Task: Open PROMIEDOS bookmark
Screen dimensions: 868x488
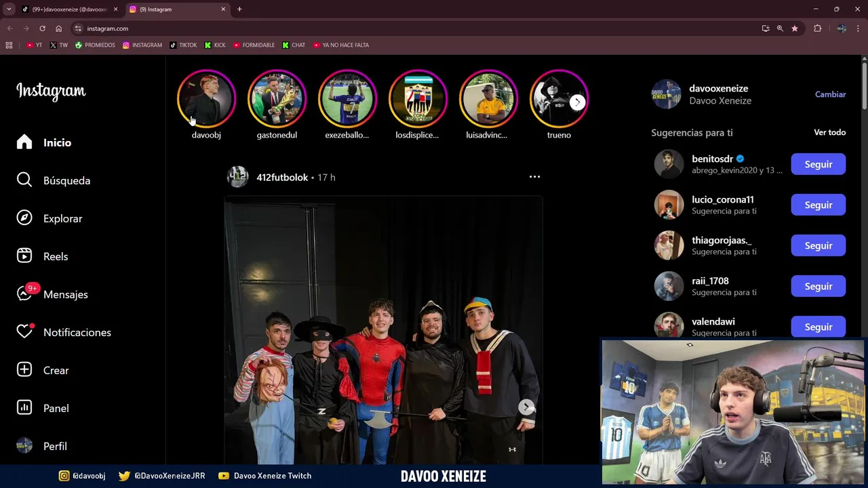Action: [x=95, y=45]
